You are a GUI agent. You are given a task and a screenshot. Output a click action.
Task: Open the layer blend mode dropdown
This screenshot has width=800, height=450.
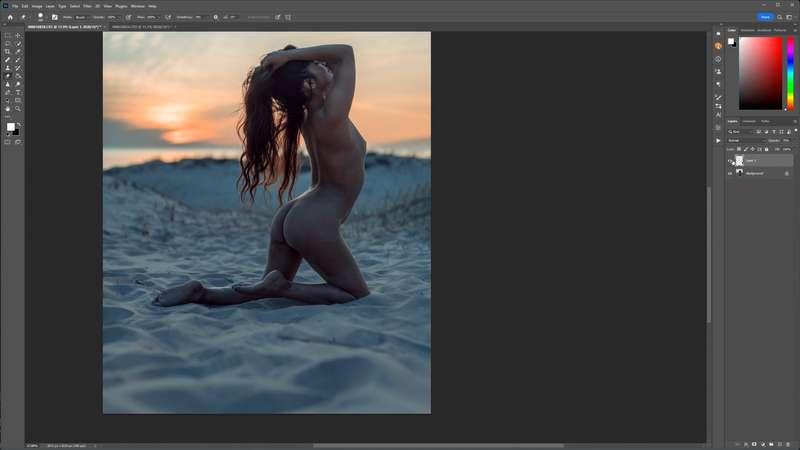click(x=746, y=140)
